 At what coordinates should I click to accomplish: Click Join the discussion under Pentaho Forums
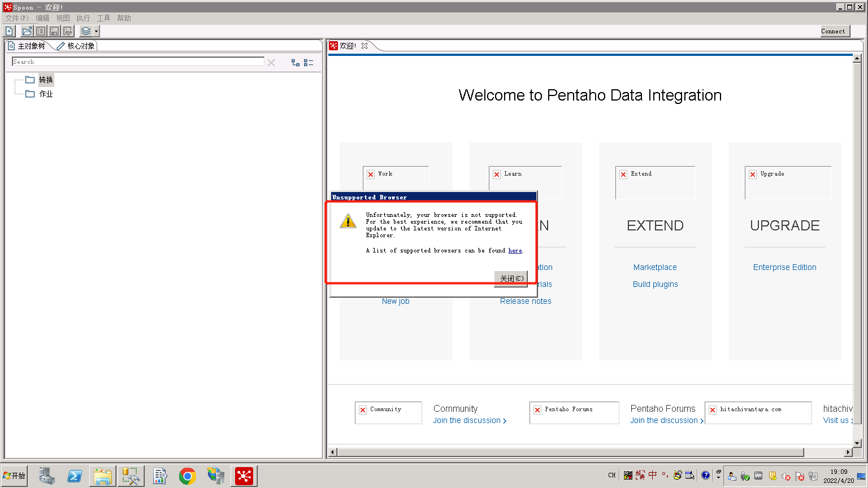pyautogui.click(x=667, y=420)
